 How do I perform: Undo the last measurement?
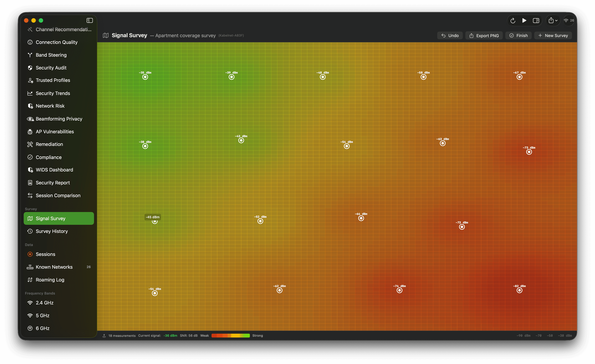(450, 35)
